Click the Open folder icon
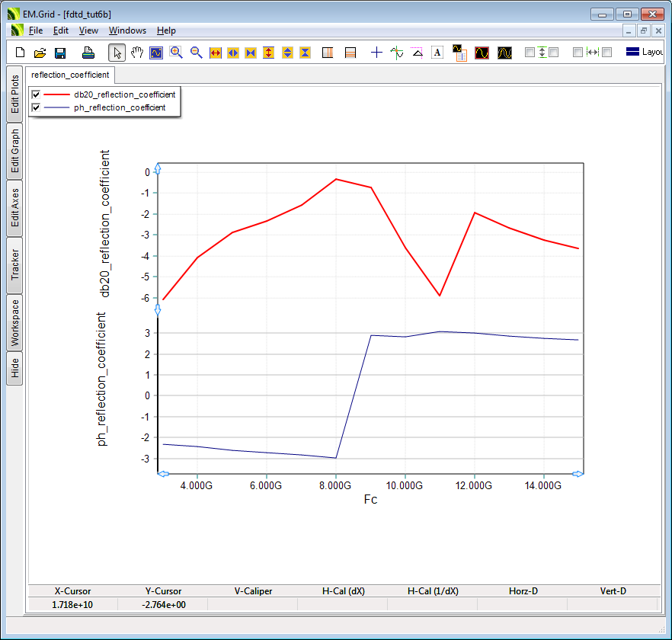 point(40,53)
